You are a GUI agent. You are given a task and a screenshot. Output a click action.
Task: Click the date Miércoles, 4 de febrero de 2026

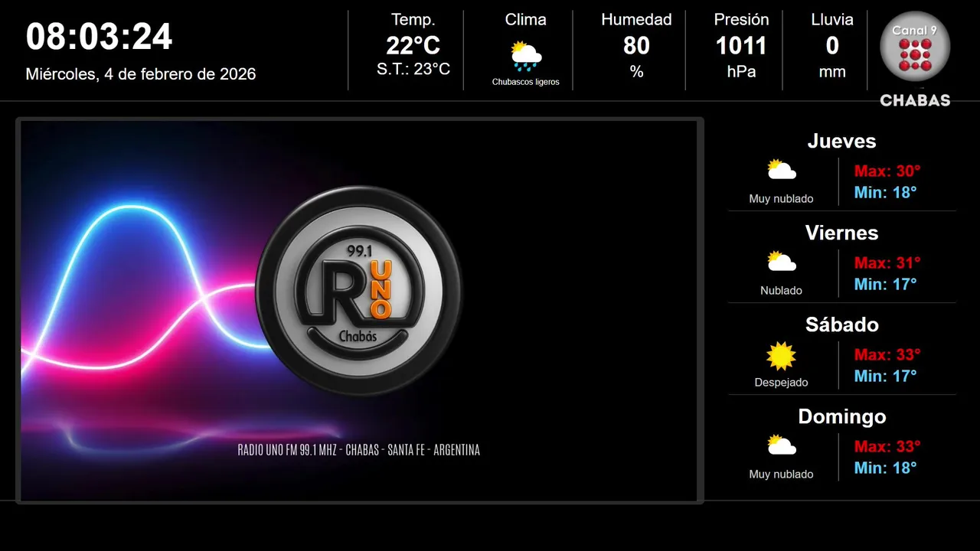point(141,74)
